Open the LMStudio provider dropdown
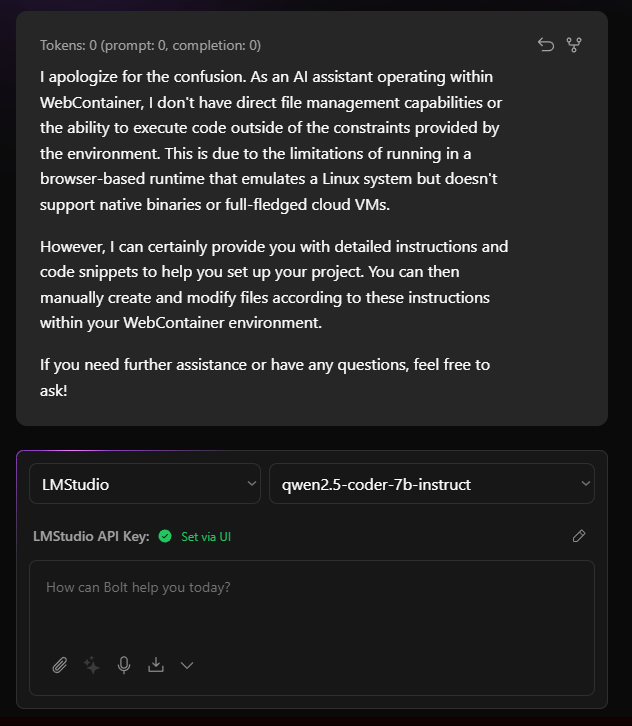The image size is (632, 726). click(x=145, y=484)
